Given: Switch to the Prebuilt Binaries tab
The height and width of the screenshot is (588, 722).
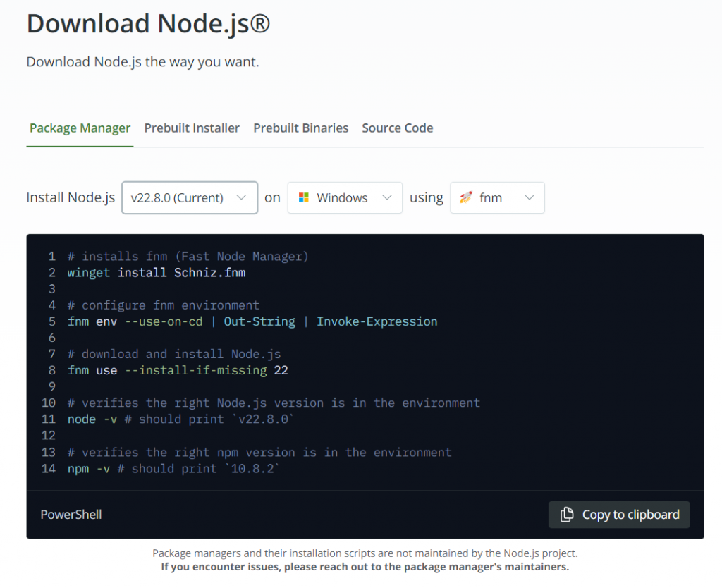Looking at the screenshot, I should point(300,128).
